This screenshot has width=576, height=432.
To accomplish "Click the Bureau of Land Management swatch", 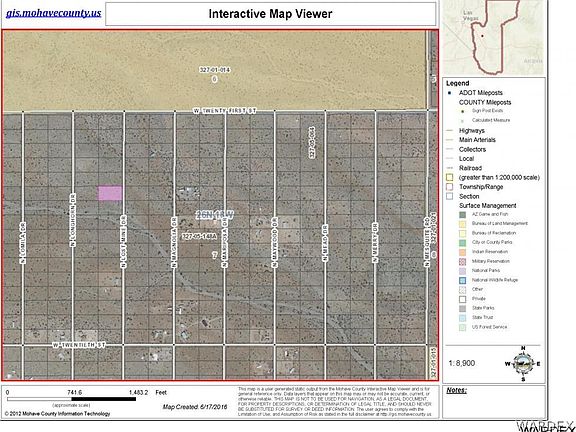I will click(x=463, y=224).
